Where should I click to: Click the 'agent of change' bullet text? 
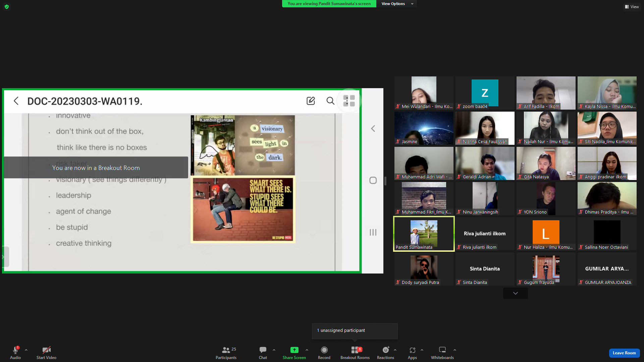(x=84, y=212)
